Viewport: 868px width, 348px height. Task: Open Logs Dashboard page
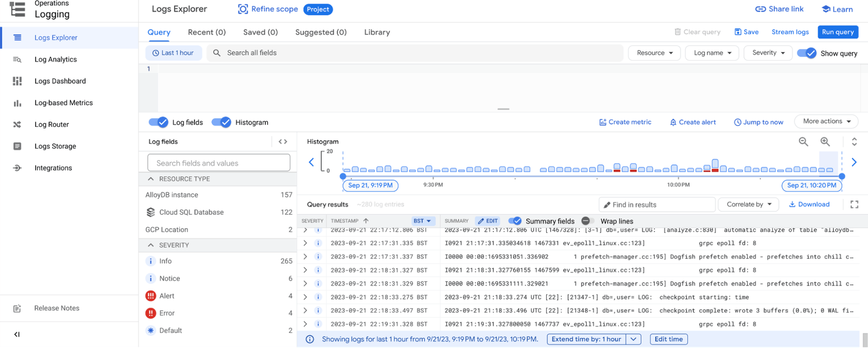tap(60, 81)
